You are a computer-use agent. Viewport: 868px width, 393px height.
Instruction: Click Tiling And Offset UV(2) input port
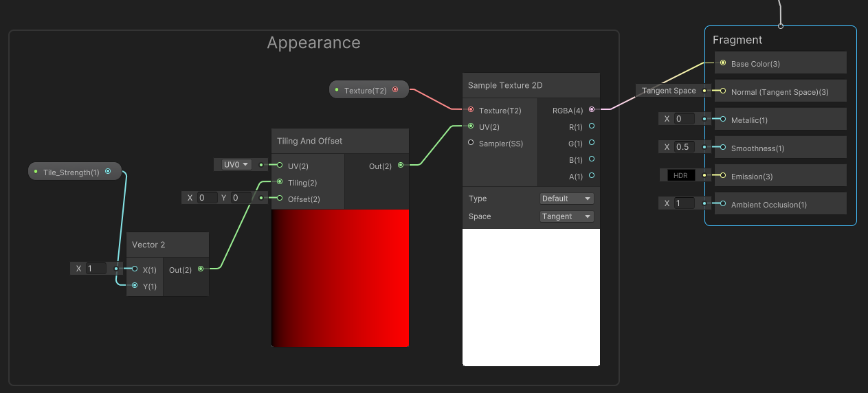click(280, 165)
